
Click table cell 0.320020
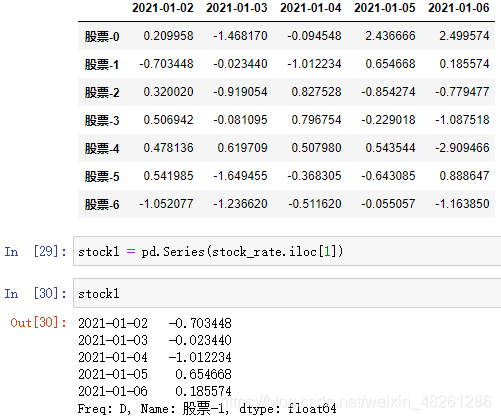click(168, 92)
